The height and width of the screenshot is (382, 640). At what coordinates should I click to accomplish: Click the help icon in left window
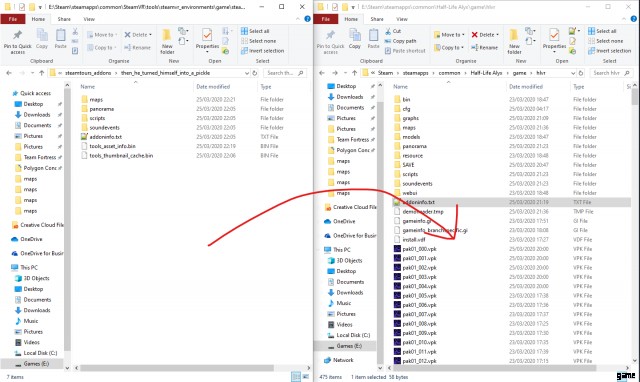pos(307,19)
